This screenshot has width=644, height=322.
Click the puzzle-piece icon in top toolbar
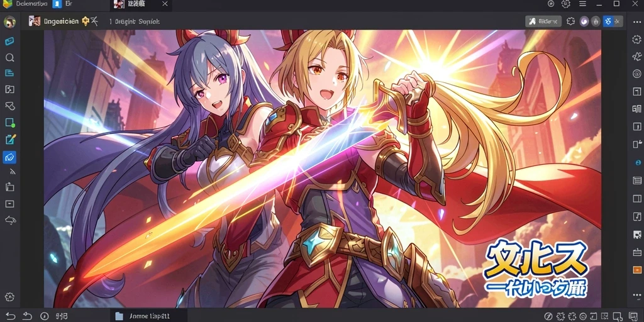(x=570, y=21)
